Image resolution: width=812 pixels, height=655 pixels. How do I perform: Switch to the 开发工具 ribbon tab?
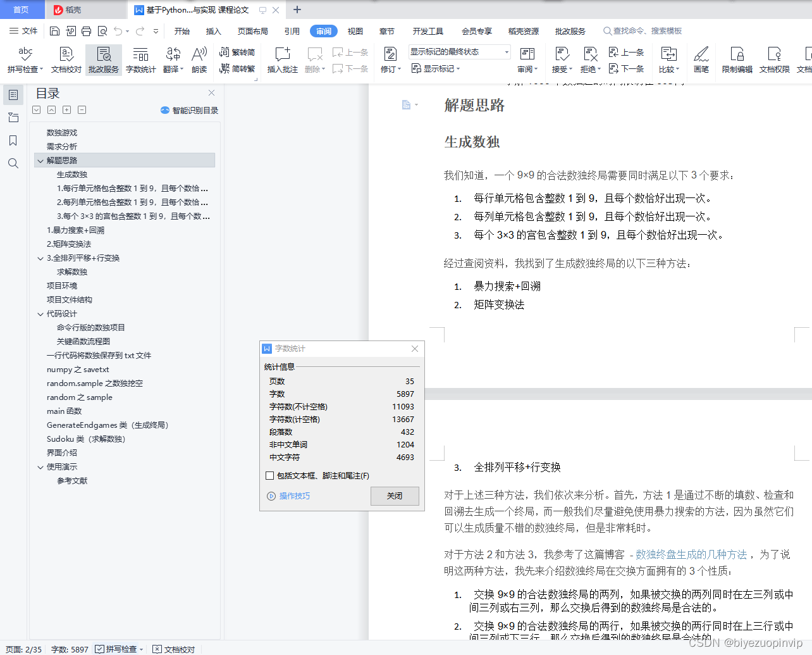click(x=428, y=31)
